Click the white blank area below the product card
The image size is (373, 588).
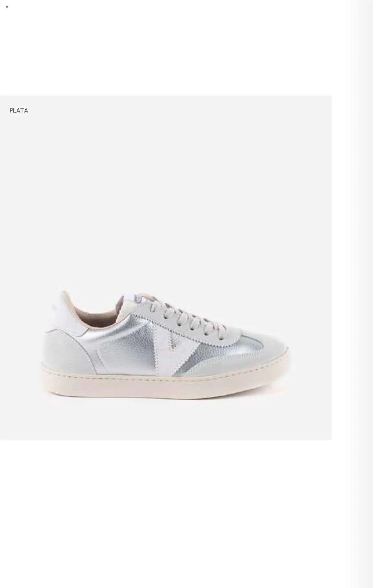click(x=166, y=513)
